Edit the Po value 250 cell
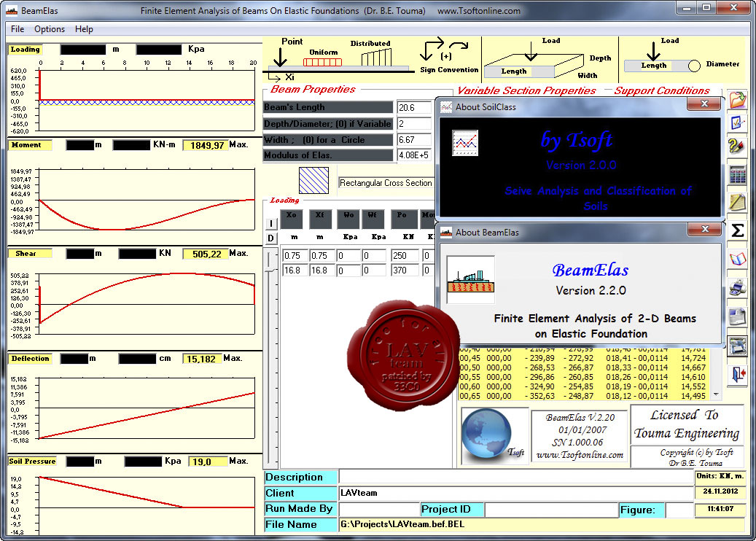 pos(405,255)
